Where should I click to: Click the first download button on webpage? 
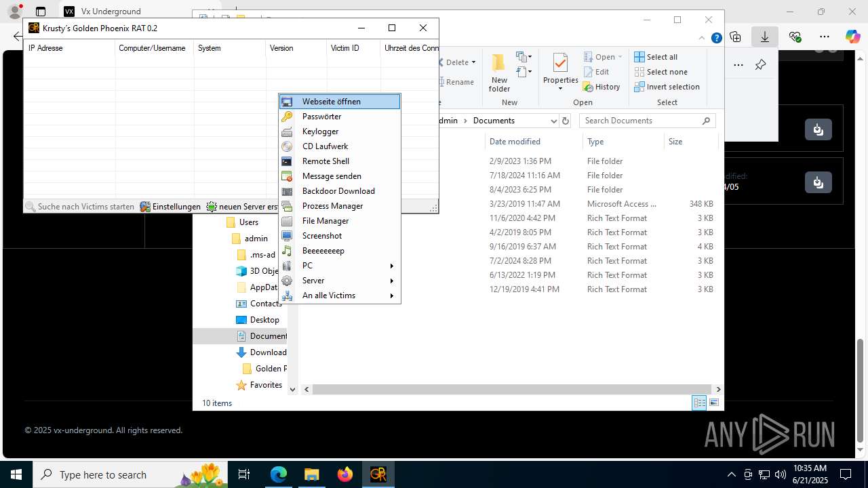point(818,129)
